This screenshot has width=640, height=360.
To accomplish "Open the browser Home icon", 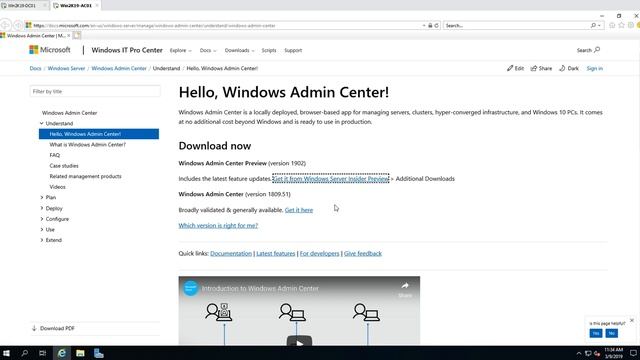I will point(612,25).
